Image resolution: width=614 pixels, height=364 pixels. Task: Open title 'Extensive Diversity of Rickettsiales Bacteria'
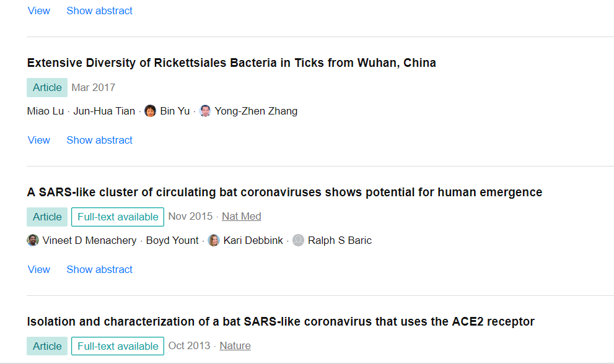(x=232, y=63)
